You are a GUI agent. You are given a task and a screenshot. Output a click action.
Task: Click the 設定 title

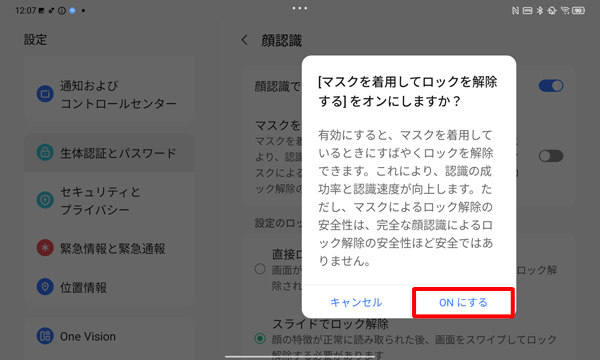35,39
